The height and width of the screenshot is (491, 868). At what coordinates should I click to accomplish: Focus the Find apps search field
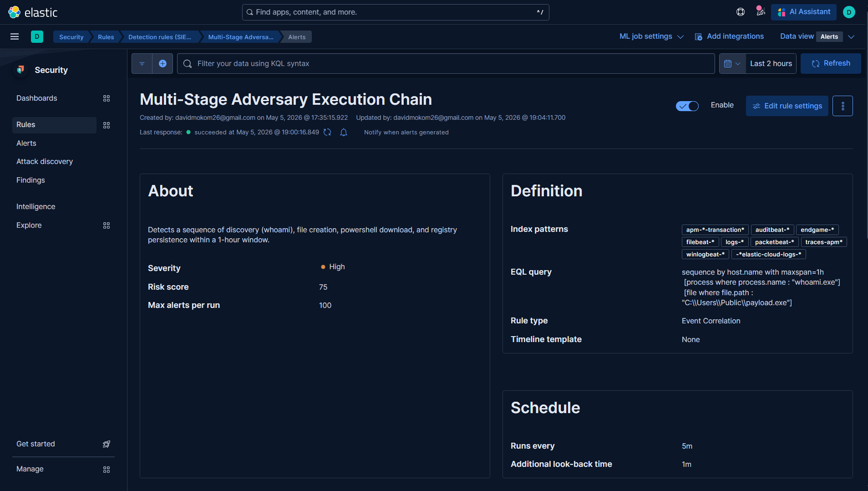[396, 12]
